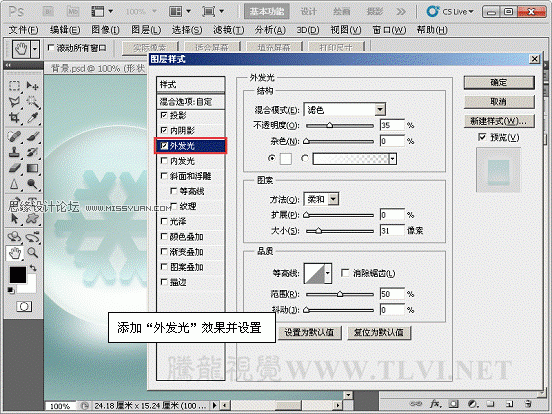
Task: Click 确定 OK button
Action: [499, 82]
